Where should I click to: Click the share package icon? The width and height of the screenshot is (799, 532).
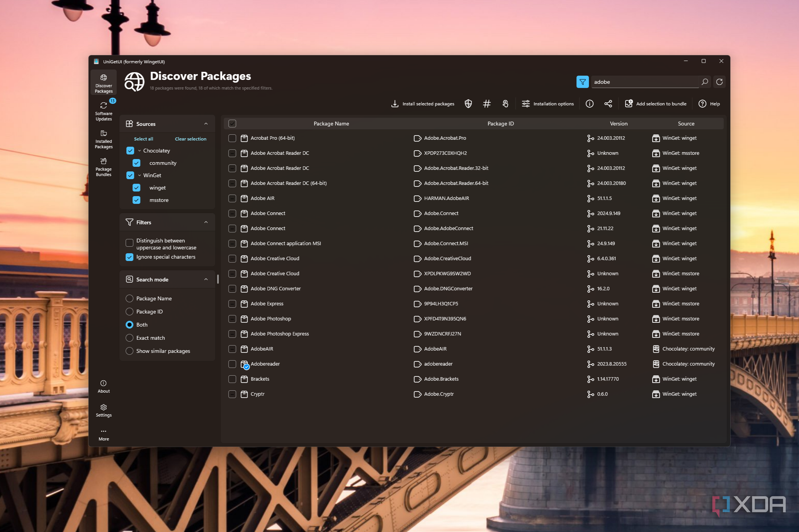click(x=608, y=103)
